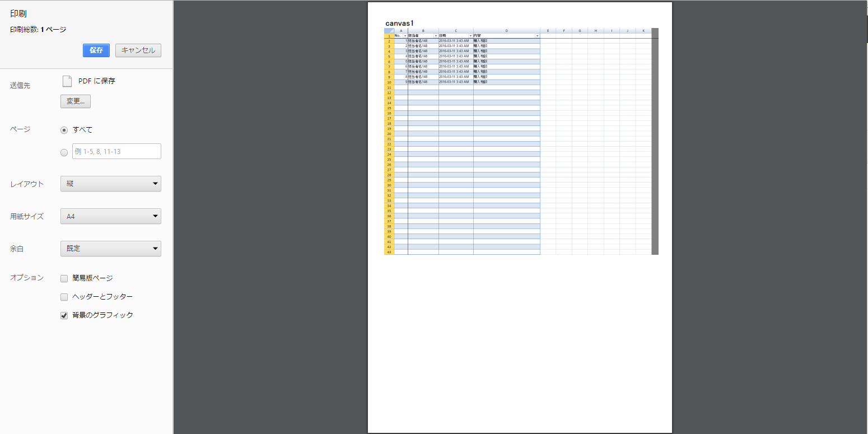The height and width of the screenshot is (434, 868).
Task: Click the PDF document icon beside PDF に保存
Action: pyautogui.click(x=67, y=81)
